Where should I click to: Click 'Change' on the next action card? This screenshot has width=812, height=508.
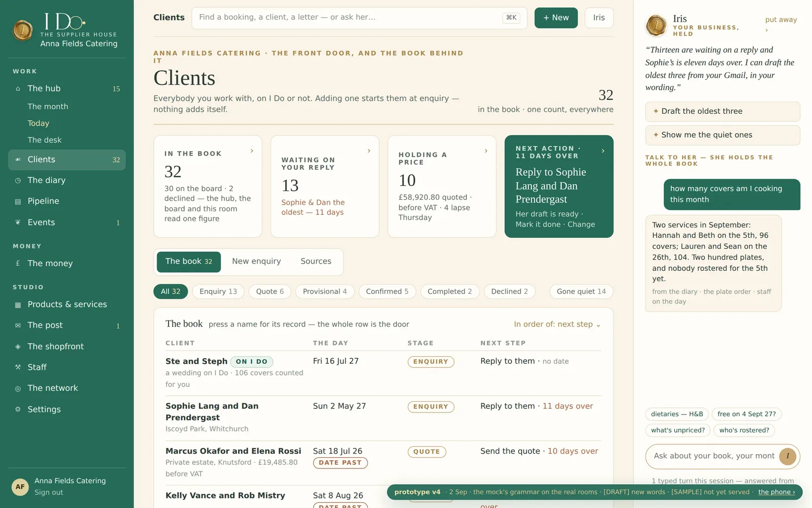581,225
